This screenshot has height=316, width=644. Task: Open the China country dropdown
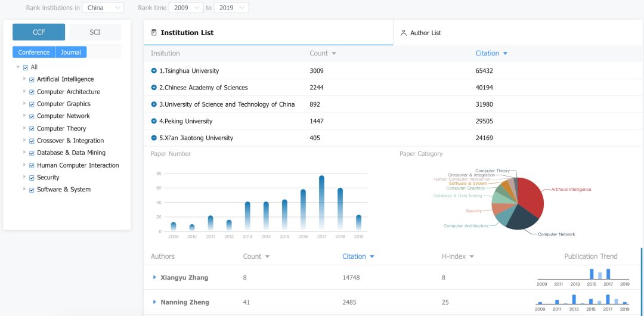(x=103, y=7)
